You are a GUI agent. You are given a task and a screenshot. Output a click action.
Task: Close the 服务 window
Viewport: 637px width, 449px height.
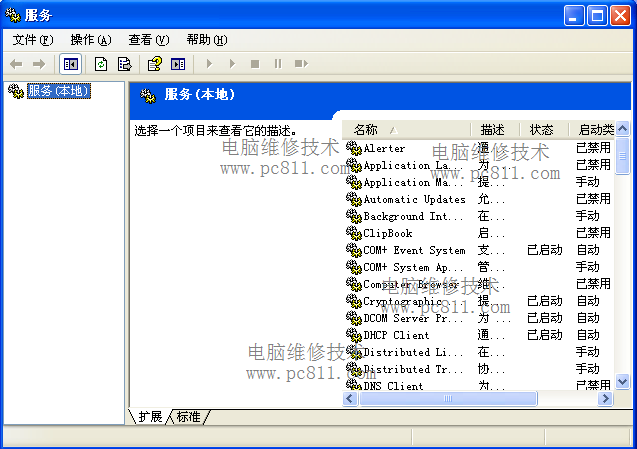pyautogui.click(x=621, y=16)
